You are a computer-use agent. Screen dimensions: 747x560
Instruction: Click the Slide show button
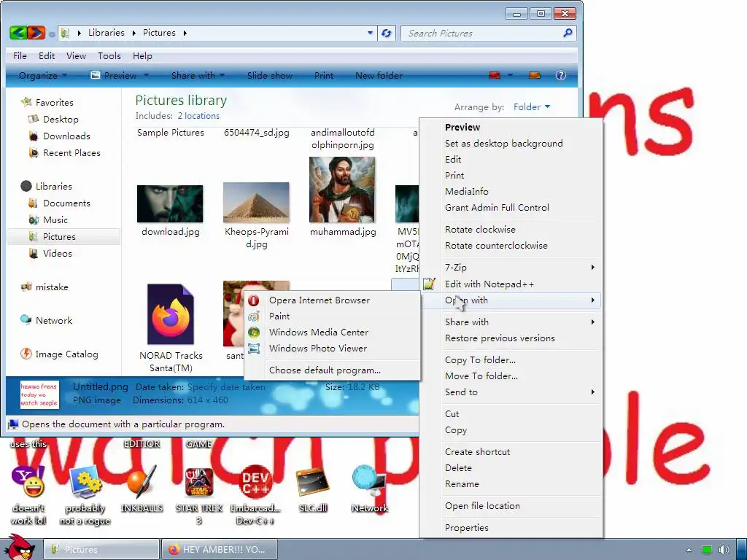[x=270, y=75]
